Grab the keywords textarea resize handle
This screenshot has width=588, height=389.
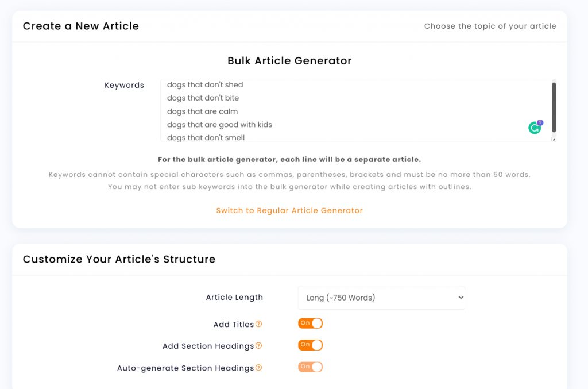tap(554, 140)
